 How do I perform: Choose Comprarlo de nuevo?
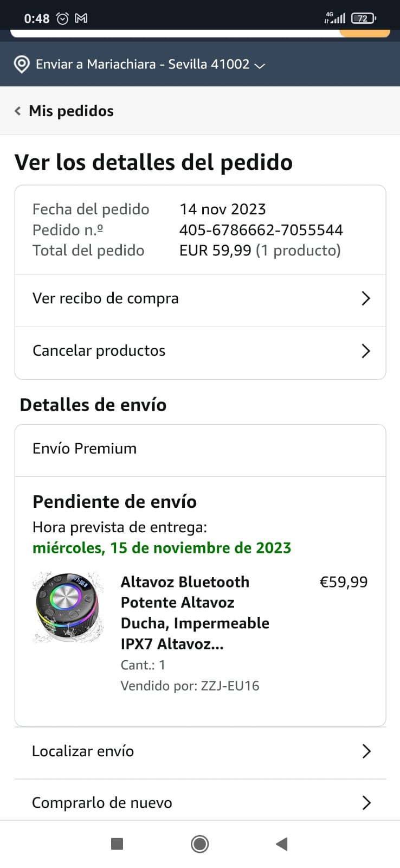pyautogui.click(x=102, y=803)
